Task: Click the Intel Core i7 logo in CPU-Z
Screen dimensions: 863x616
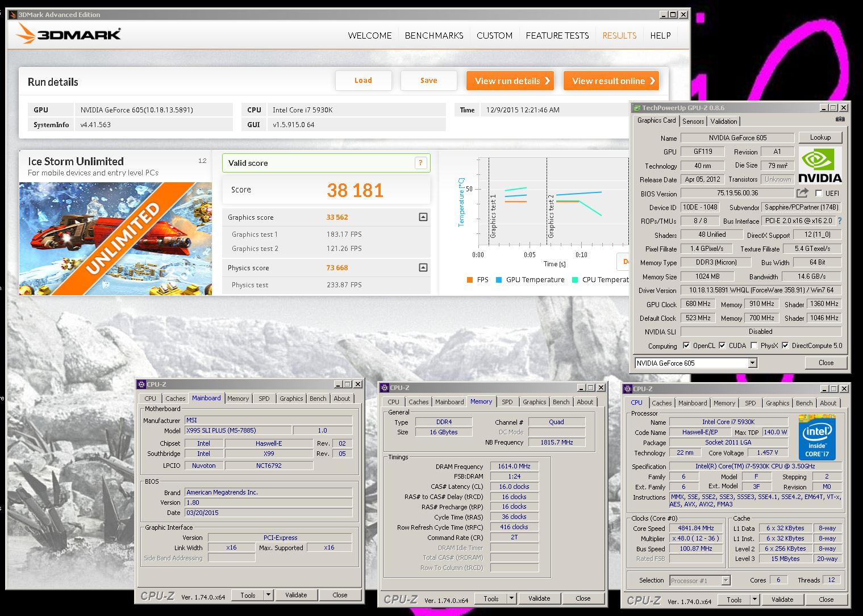Action: 816,437
